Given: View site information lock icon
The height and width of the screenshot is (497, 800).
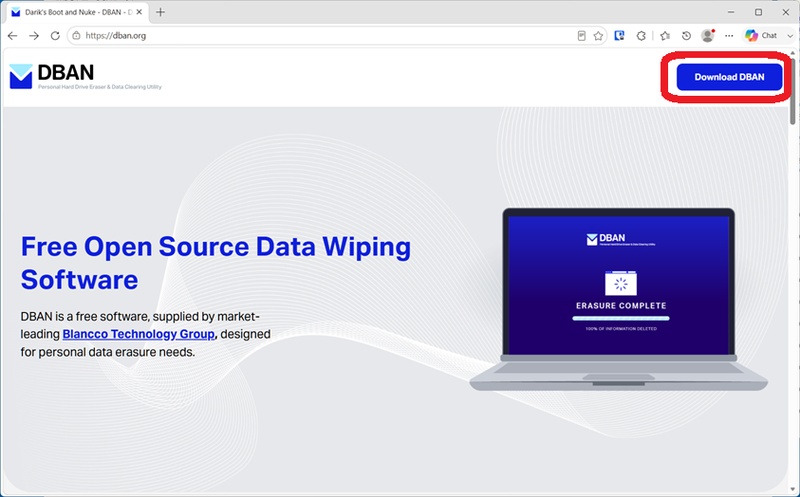Looking at the screenshot, I should click(x=76, y=36).
